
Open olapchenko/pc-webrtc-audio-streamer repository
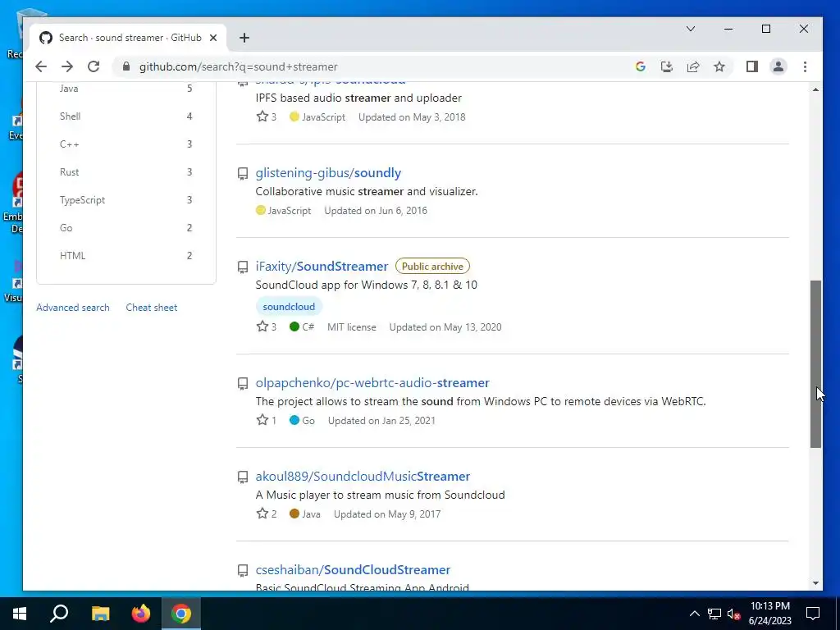[x=372, y=382]
